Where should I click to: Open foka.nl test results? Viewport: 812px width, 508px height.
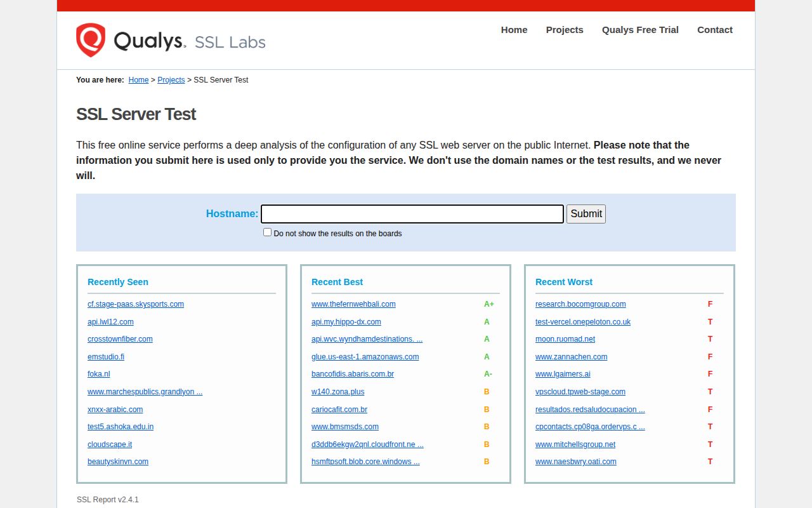[x=98, y=374]
